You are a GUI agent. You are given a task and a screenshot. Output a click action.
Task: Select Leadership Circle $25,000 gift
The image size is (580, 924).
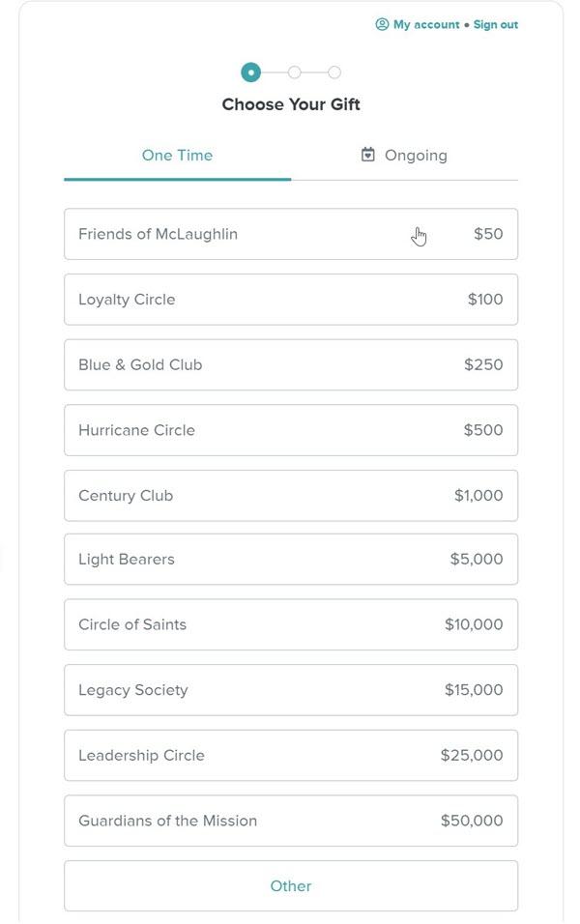click(x=290, y=756)
